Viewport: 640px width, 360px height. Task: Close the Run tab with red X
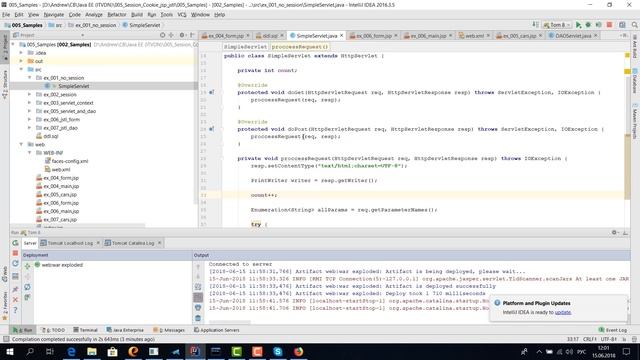[x=16, y=300]
